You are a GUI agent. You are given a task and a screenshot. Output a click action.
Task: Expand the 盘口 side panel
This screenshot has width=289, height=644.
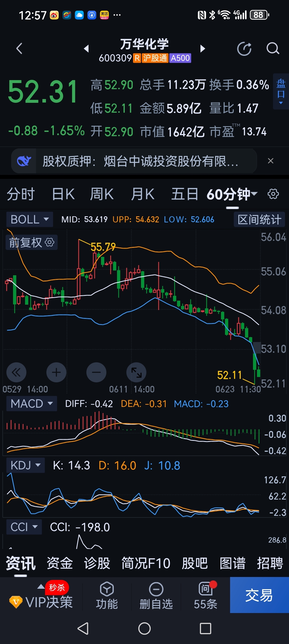pos(281,91)
